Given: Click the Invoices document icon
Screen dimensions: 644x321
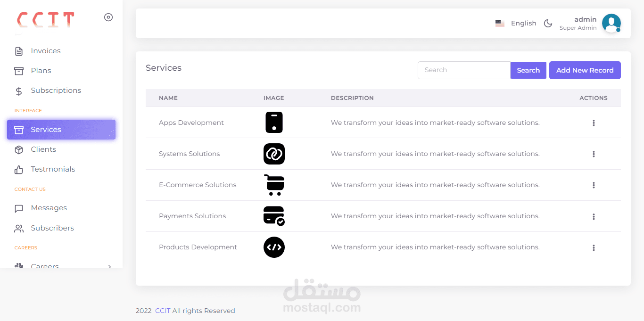Looking at the screenshot, I should point(19,51).
